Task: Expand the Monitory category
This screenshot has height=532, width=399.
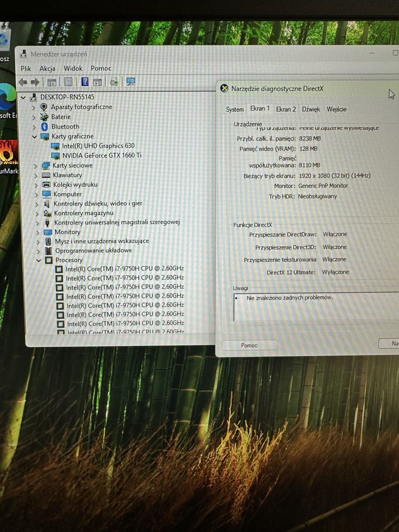Action: point(38,233)
